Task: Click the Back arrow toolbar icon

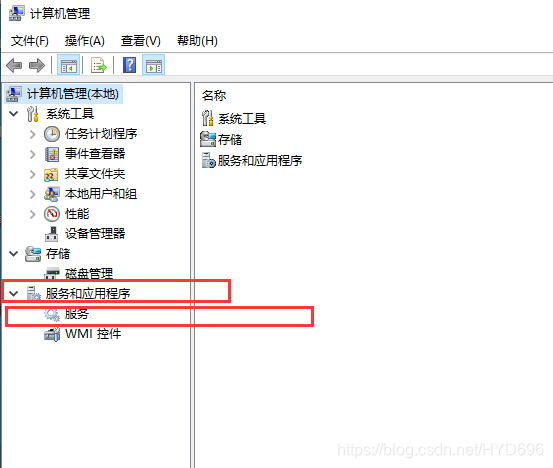Action: (14, 66)
